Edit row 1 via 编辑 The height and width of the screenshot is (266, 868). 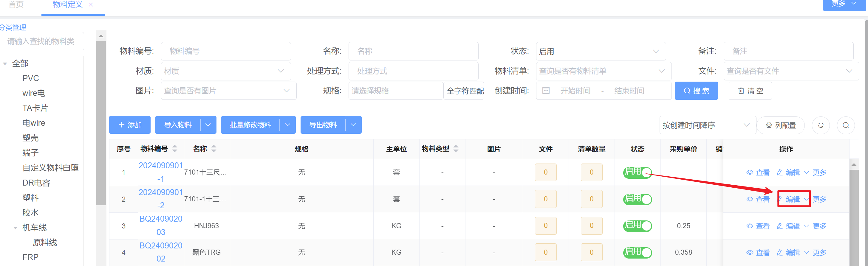point(788,172)
